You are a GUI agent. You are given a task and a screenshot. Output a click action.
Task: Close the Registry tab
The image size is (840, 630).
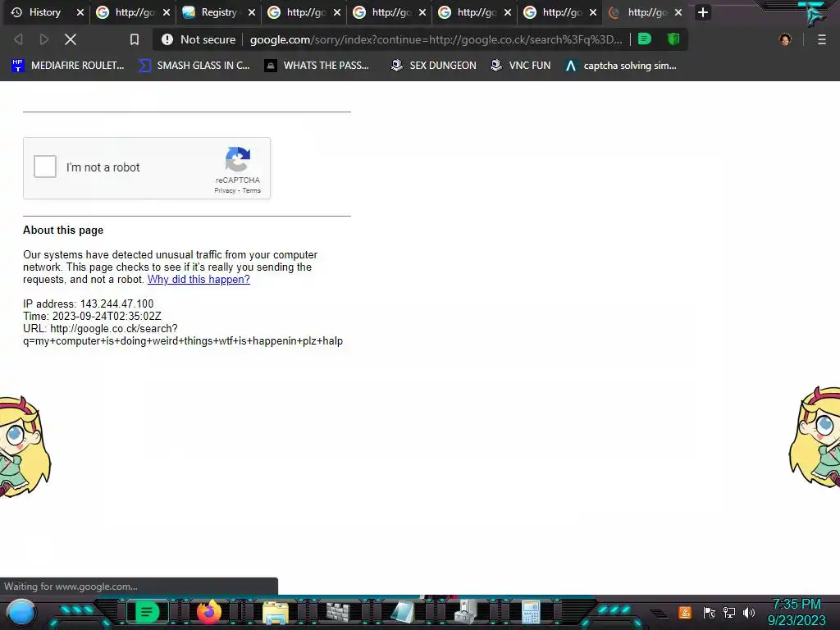252,12
